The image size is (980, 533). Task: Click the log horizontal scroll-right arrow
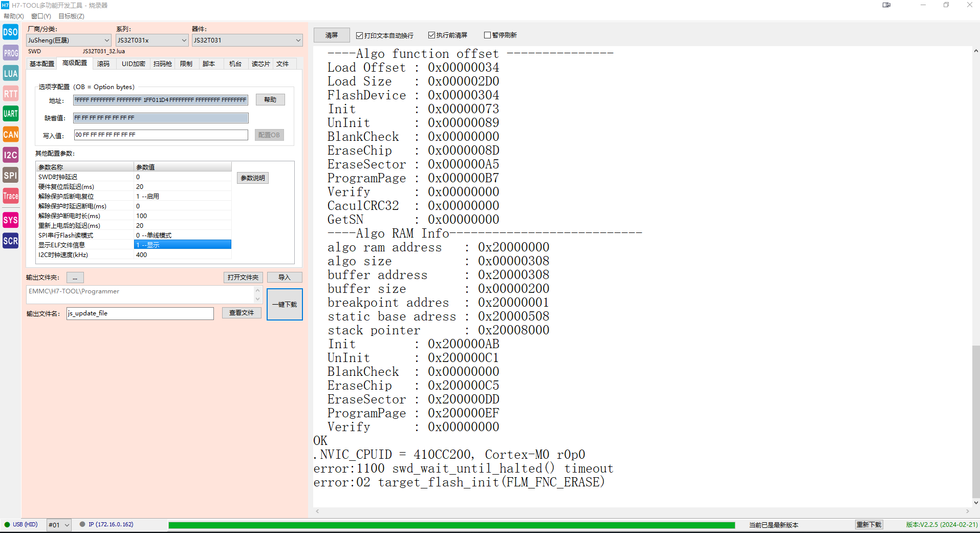tap(967, 511)
